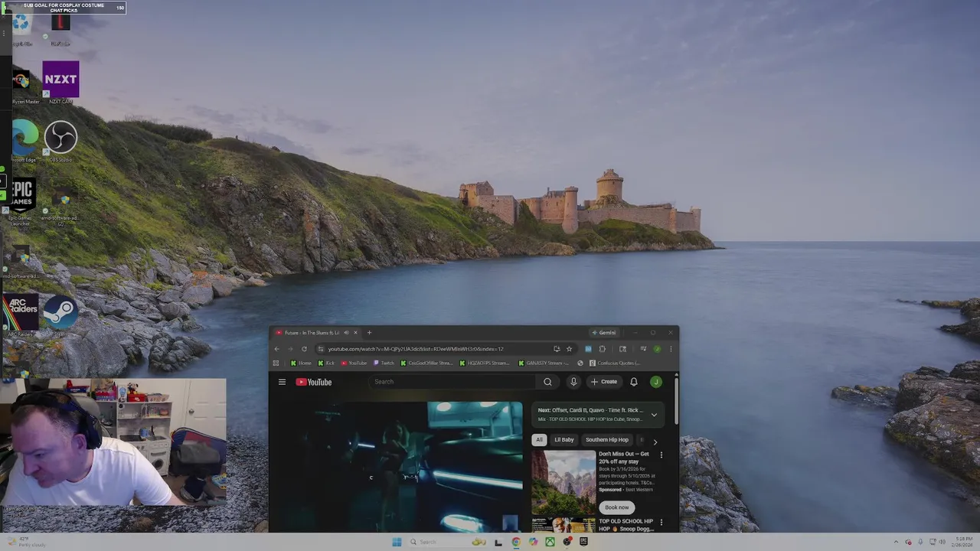Open the Chrome apps grid in bookmarks bar

tap(276, 363)
